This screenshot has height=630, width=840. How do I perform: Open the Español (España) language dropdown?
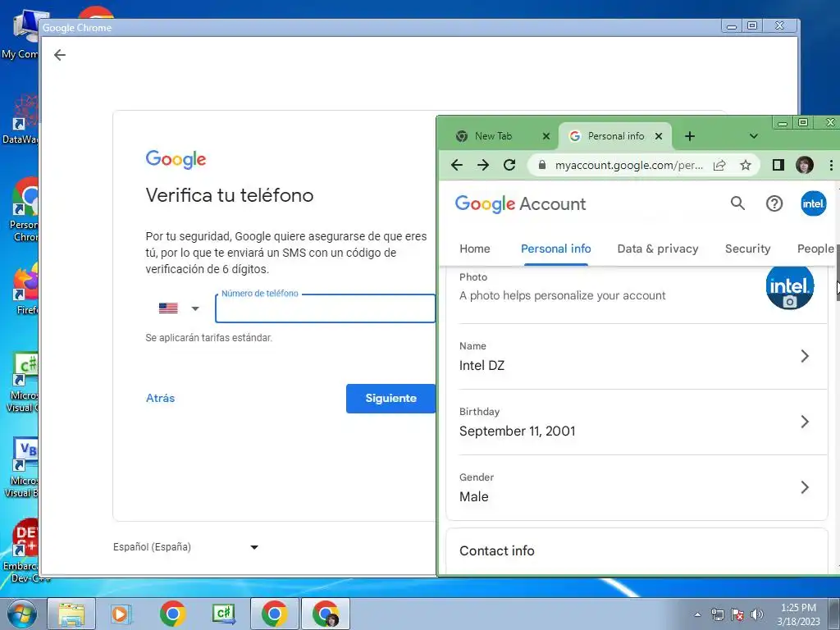point(186,547)
